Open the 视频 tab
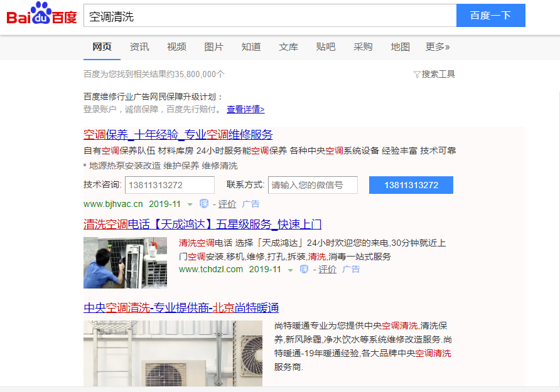The height and width of the screenshot is (392, 560). (176, 47)
